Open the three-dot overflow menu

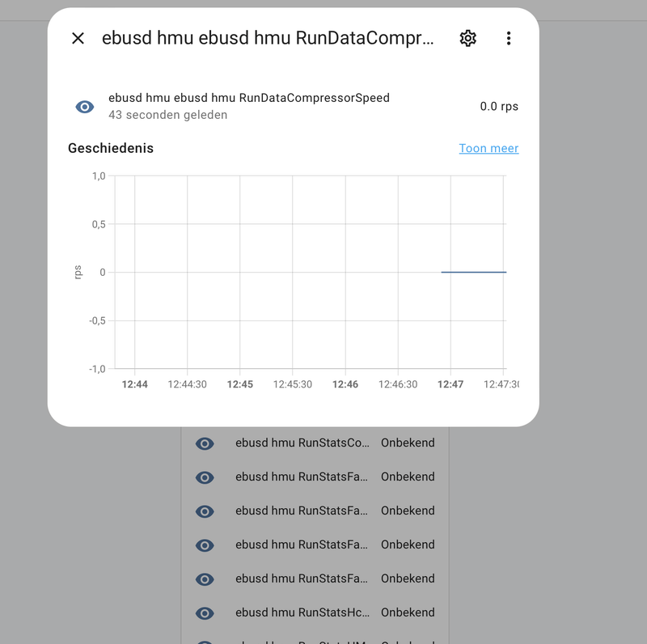pyautogui.click(x=509, y=38)
